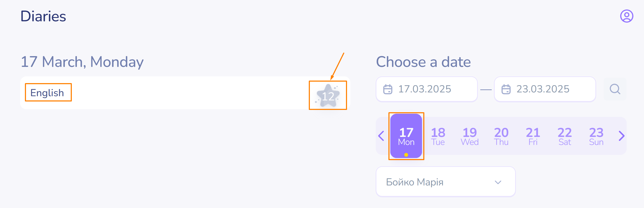This screenshot has width=644, height=208.
Task: Select Monday 17 in the week strip
Action: (x=406, y=136)
